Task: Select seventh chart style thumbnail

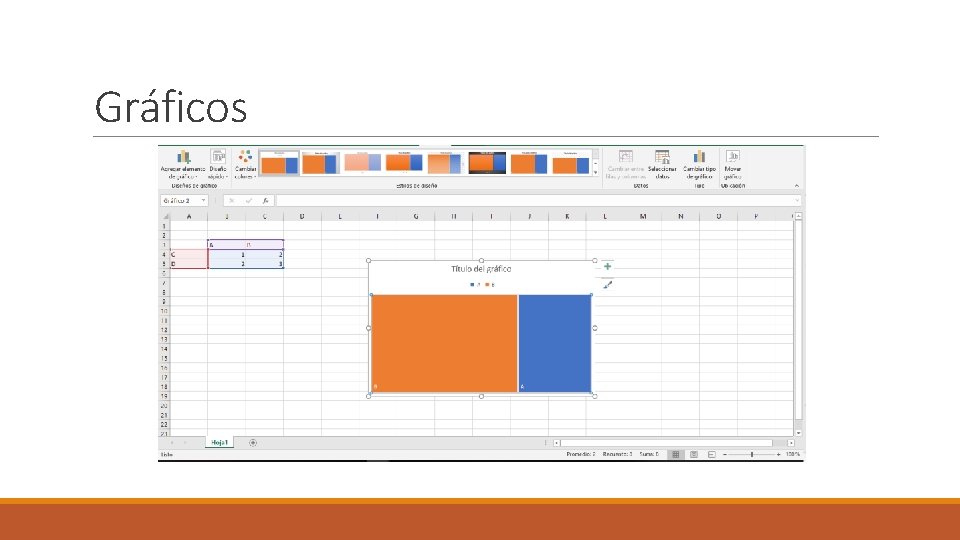Action: pos(529,163)
